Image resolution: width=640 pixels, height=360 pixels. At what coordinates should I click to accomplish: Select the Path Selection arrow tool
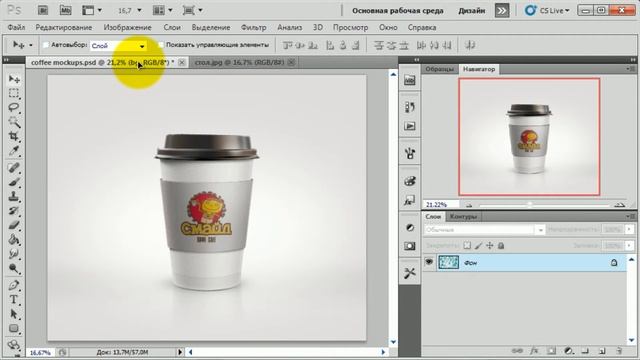click(14, 314)
